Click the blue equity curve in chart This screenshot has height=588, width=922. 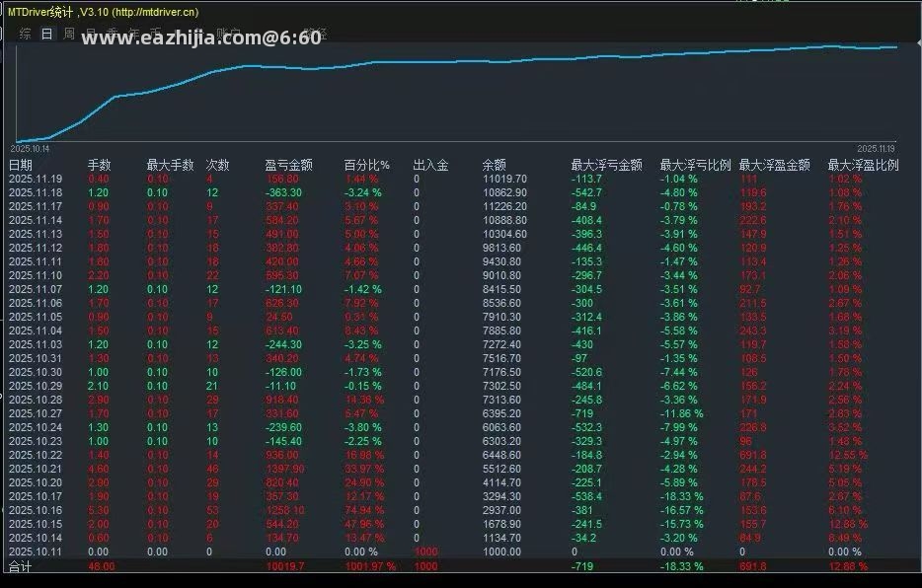pos(456,62)
